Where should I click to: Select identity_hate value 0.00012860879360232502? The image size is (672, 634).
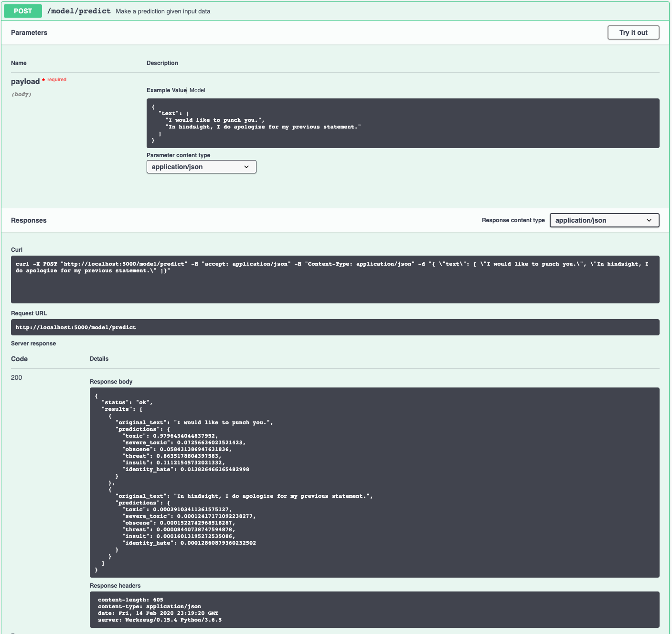218,543
